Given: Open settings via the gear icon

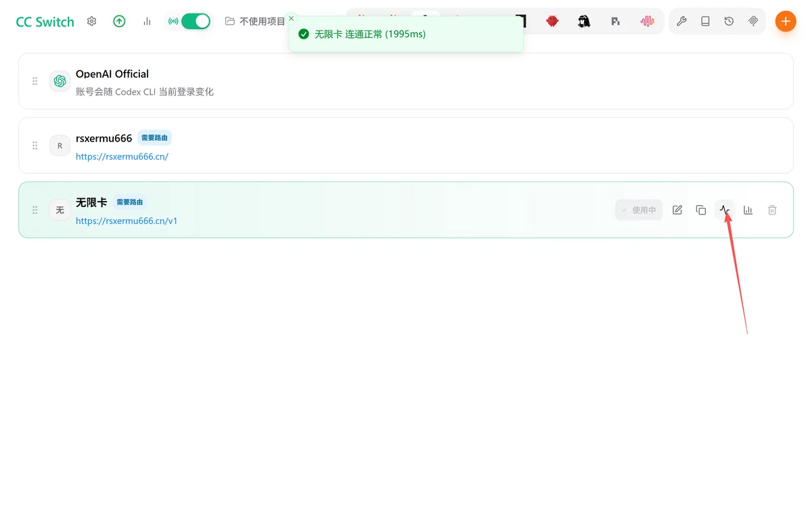Looking at the screenshot, I should click(x=92, y=21).
